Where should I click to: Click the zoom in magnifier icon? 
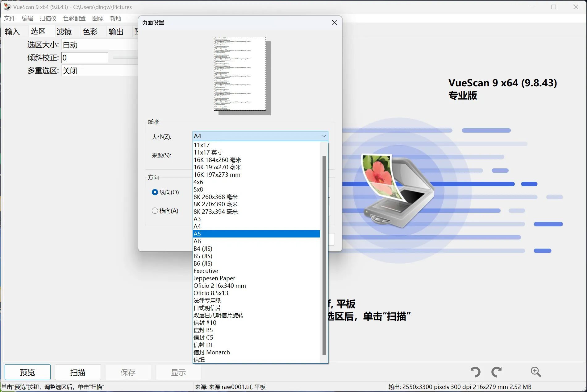[x=536, y=372]
